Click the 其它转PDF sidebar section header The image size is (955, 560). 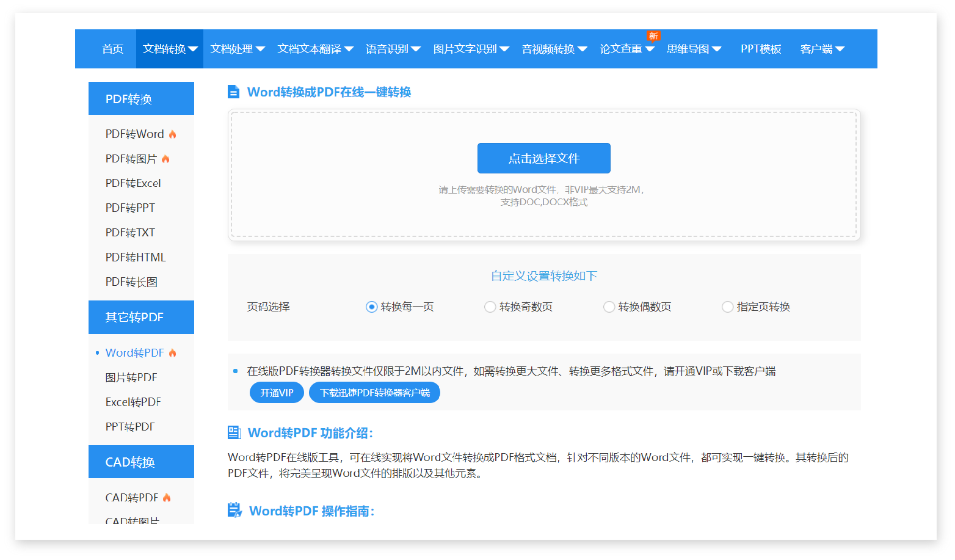tap(141, 317)
